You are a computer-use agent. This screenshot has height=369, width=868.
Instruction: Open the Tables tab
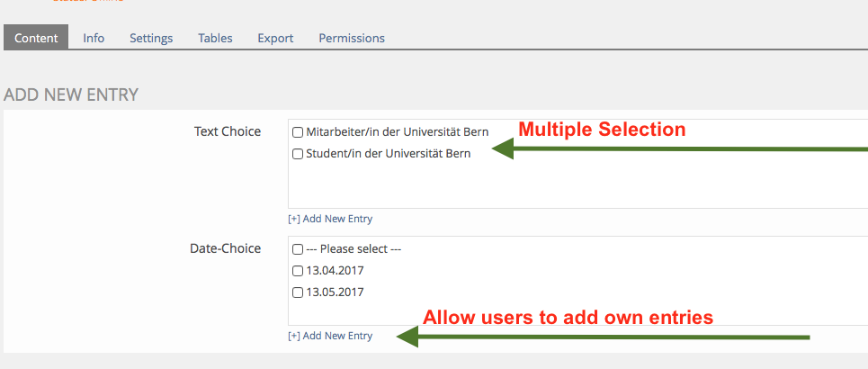tap(215, 38)
